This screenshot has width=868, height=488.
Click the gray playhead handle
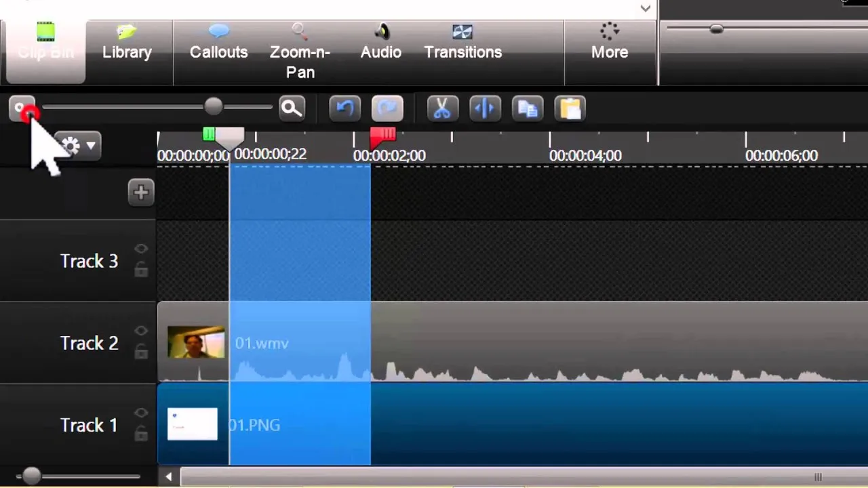click(x=230, y=138)
